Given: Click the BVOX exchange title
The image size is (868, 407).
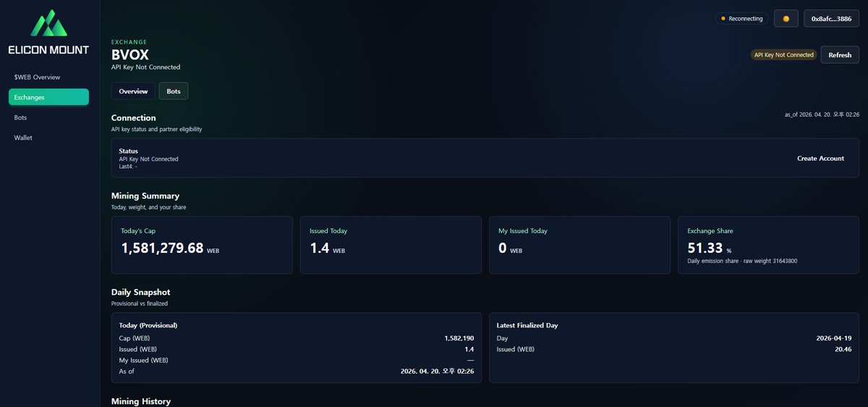Looking at the screenshot, I should 130,54.
